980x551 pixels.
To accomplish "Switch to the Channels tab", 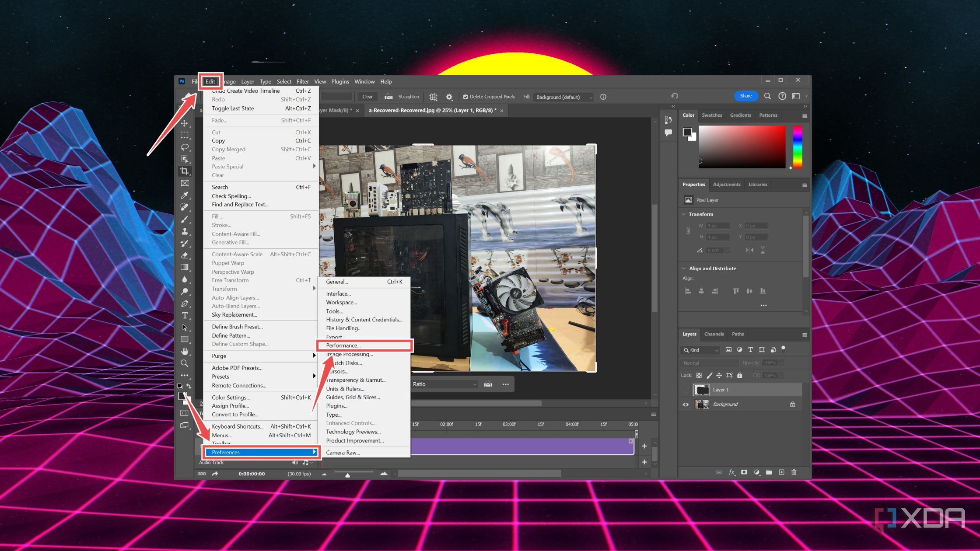I will click(x=714, y=334).
